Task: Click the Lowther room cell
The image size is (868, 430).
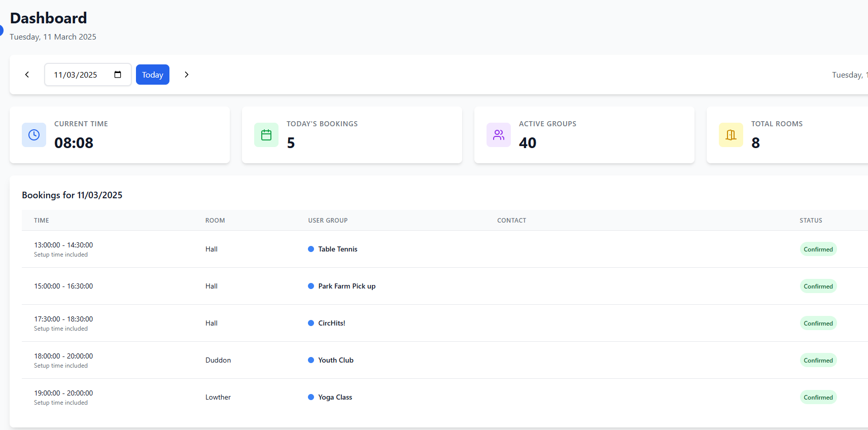Action: pyautogui.click(x=218, y=397)
